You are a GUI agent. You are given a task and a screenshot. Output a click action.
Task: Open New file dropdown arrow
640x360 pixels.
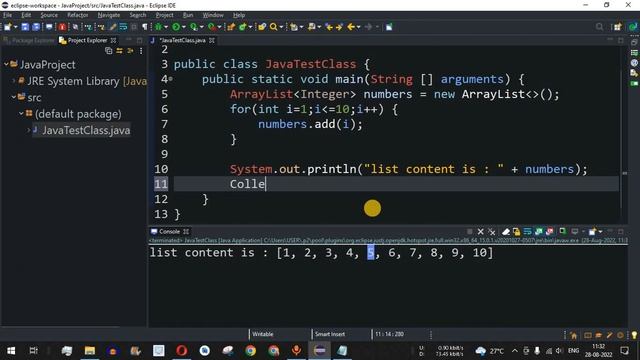pos(16,27)
